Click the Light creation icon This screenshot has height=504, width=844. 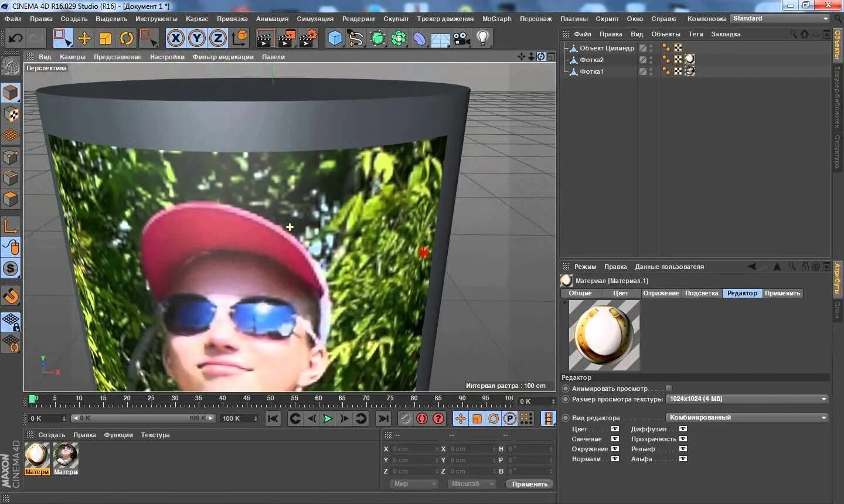point(482,38)
